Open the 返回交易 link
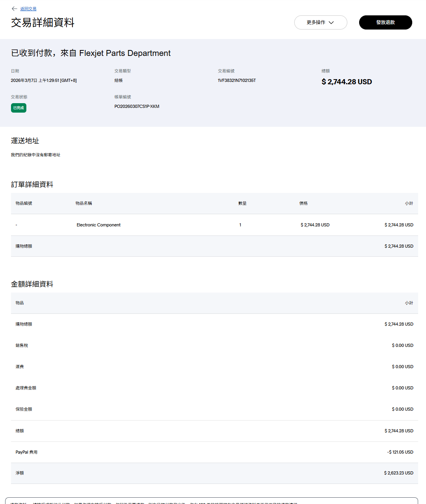This screenshot has height=504, width=426. point(28,9)
